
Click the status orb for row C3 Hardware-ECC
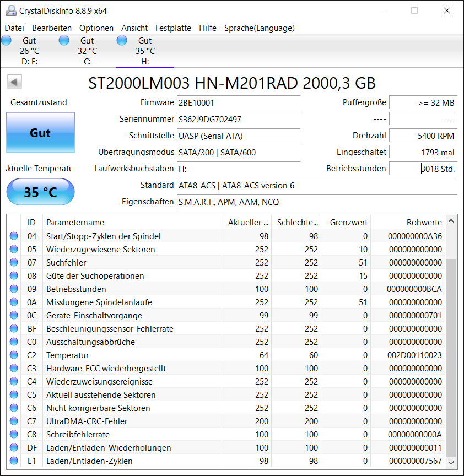pyautogui.click(x=14, y=368)
